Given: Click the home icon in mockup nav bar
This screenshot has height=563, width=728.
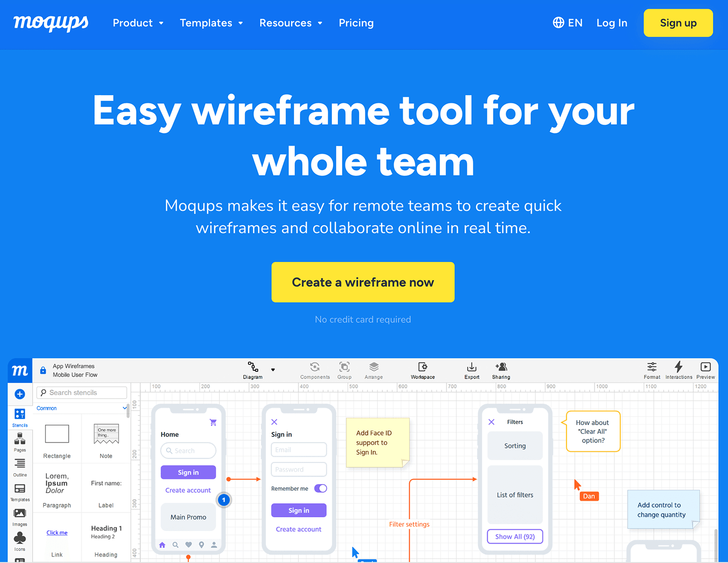Looking at the screenshot, I should 163,545.
